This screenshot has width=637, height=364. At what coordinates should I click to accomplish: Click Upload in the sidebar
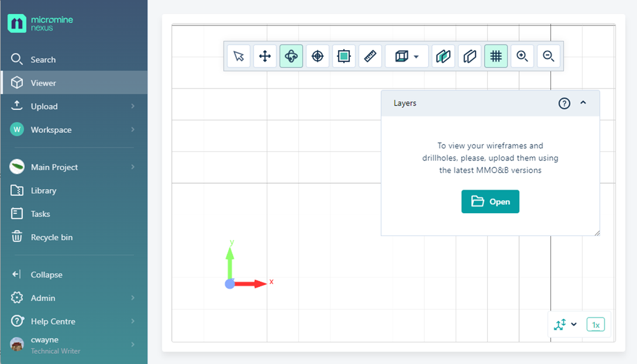[x=74, y=106]
